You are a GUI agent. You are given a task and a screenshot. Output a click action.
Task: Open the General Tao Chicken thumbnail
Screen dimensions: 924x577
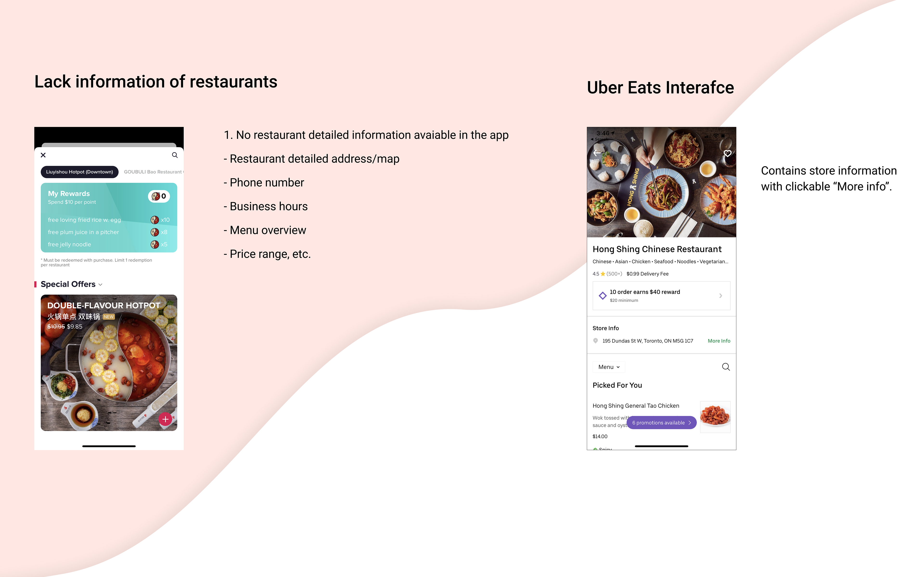point(715,417)
